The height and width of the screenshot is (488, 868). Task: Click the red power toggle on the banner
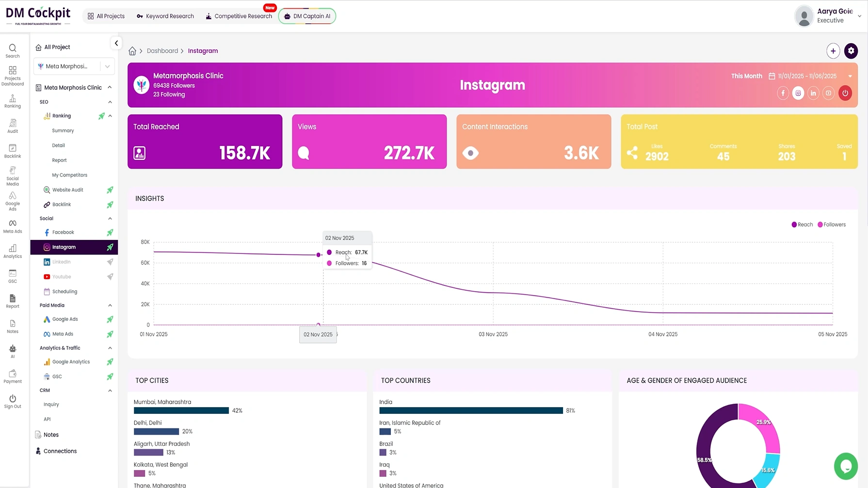(x=845, y=93)
